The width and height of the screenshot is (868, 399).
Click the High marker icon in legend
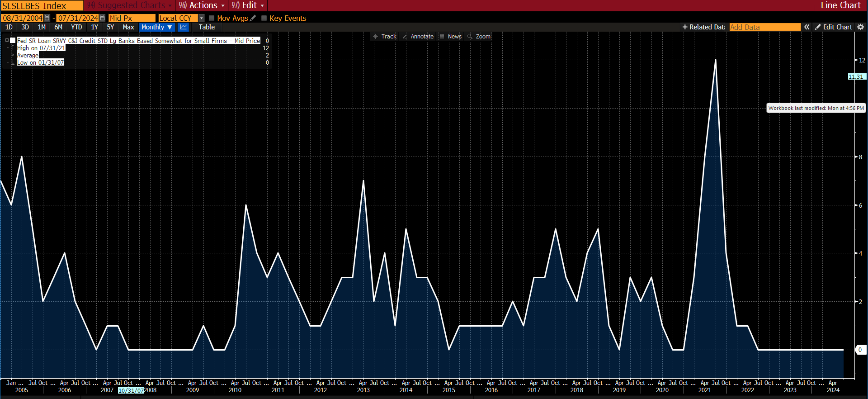tap(13, 48)
